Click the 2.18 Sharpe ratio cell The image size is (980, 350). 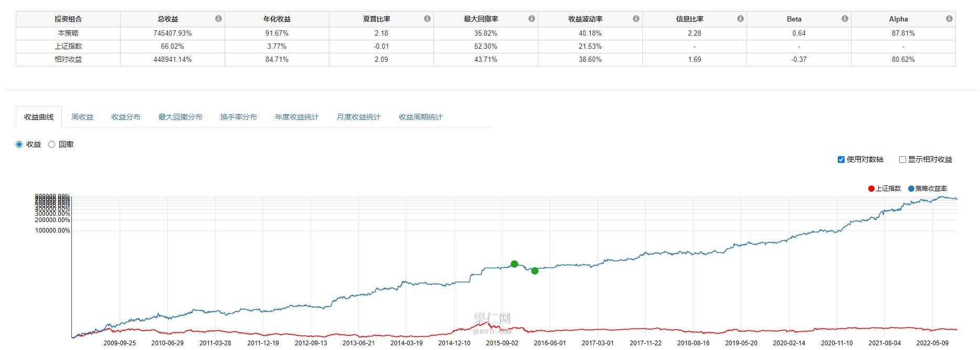[x=381, y=33]
